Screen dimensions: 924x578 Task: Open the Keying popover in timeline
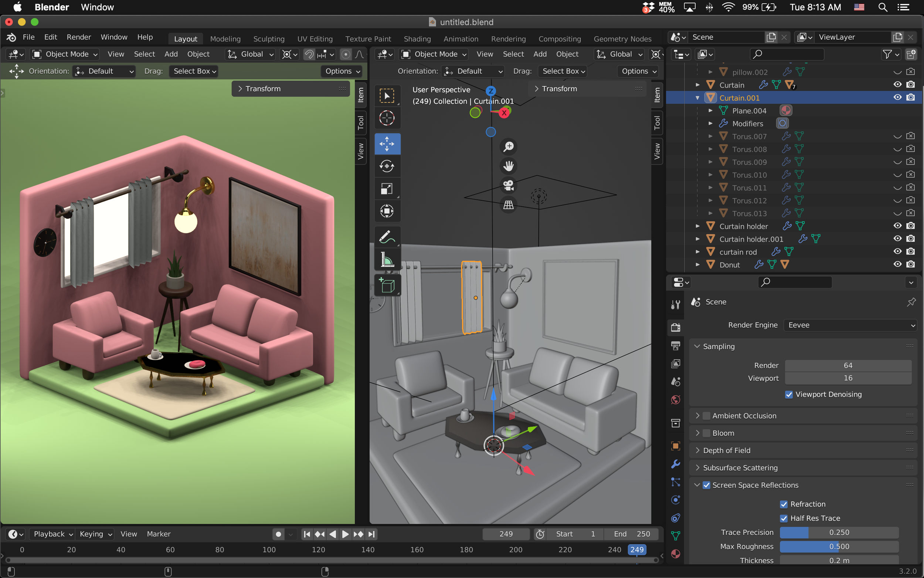(x=95, y=534)
